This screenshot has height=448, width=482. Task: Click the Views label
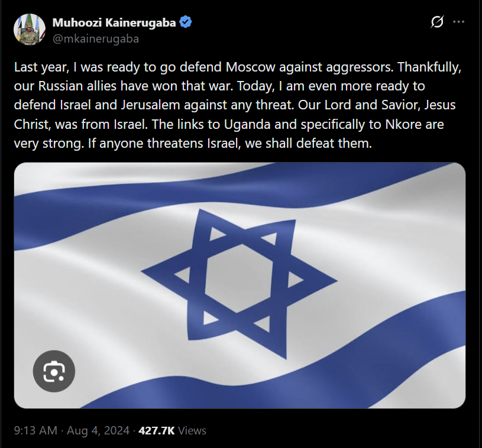coord(192,431)
